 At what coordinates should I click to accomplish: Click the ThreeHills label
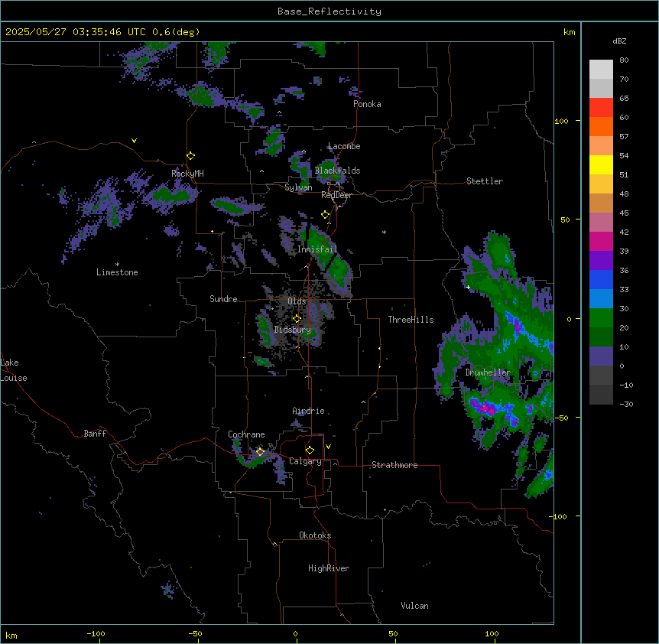click(x=411, y=320)
